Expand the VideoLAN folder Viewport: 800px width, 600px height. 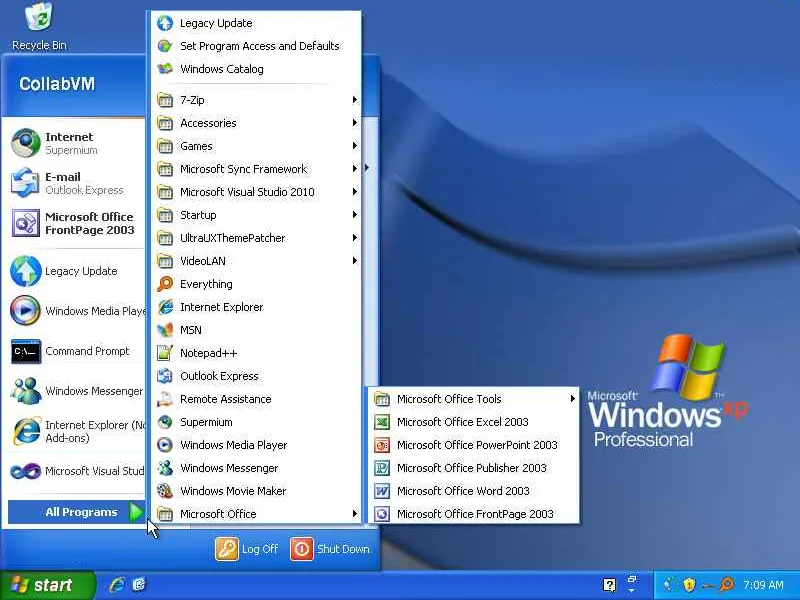(257, 261)
